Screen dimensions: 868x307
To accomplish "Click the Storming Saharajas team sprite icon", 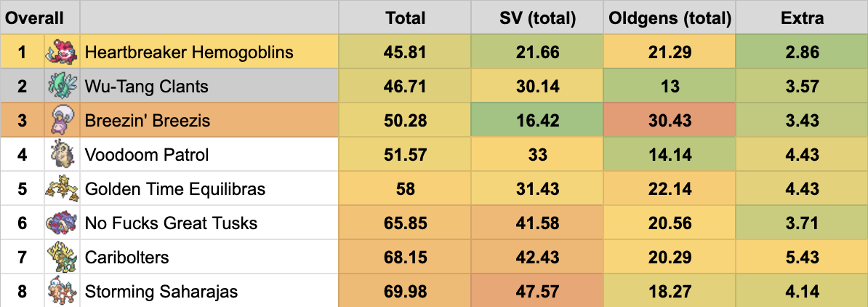I will point(62,291).
